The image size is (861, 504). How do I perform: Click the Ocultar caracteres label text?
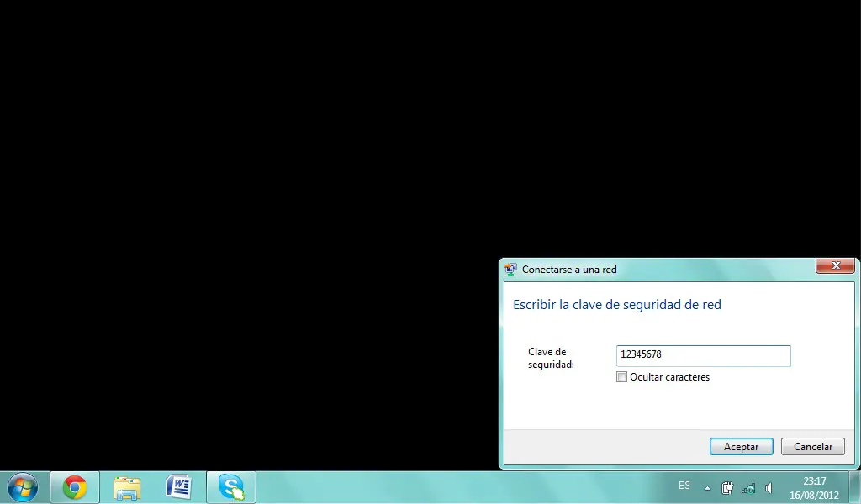click(669, 377)
